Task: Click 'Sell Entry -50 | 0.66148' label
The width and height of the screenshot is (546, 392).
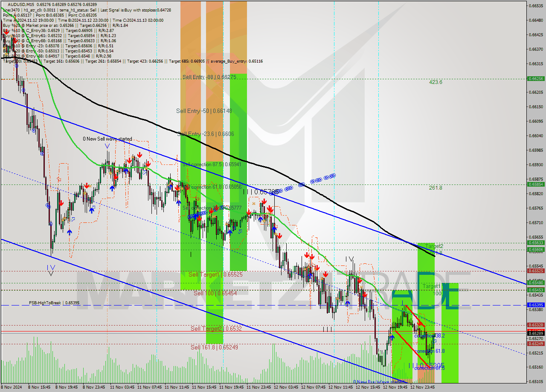Action: click(x=204, y=111)
